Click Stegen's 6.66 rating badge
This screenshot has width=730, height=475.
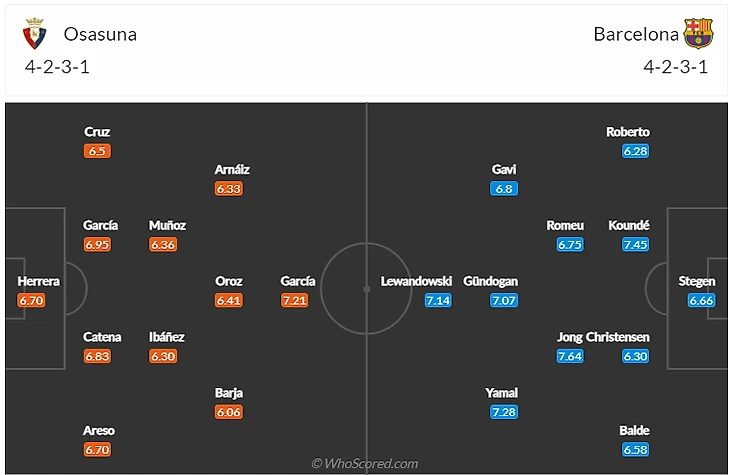click(701, 300)
